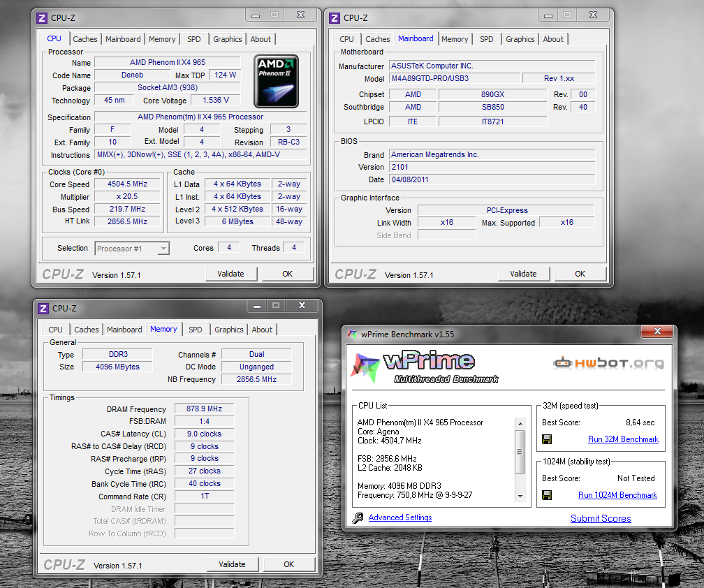Screen dimensions: 704x588
Task: Click the wrench icon beside Advanced Settings
Action: (x=358, y=518)
